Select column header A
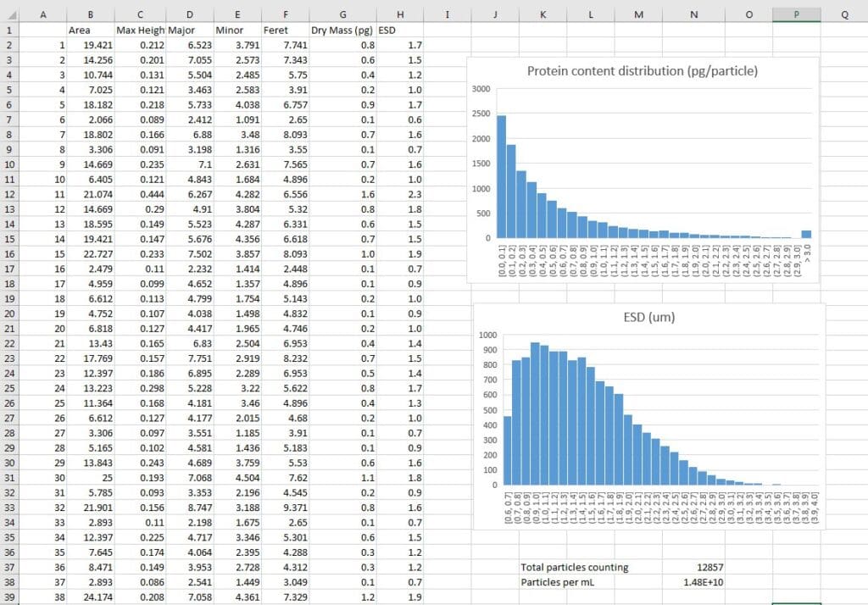Screen dimensions: 868x605 tap(43, 14)
